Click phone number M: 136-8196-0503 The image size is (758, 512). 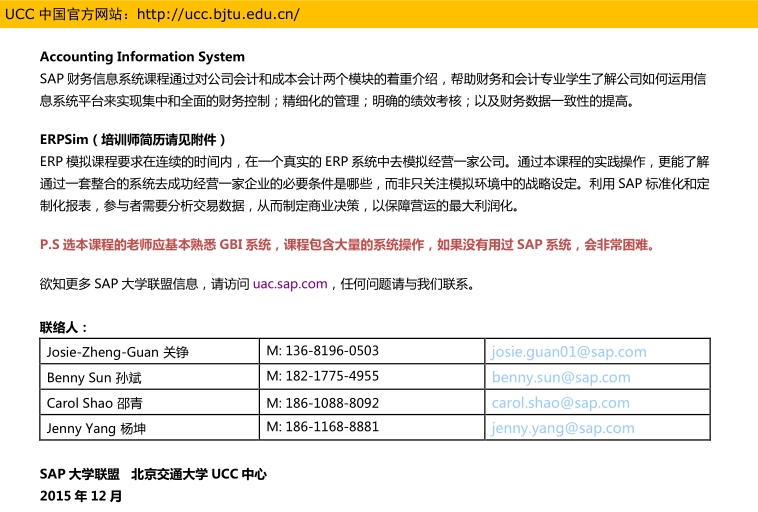[322, 351]
